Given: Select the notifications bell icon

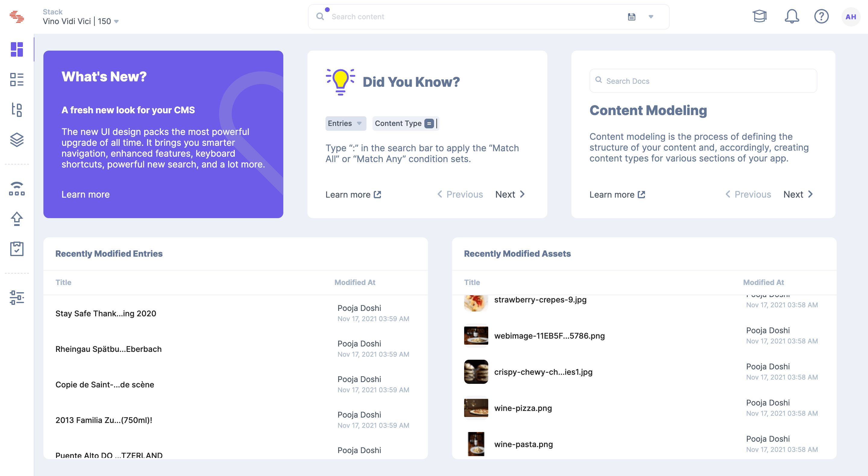Looking at the screenshot, I should (793, 16).
